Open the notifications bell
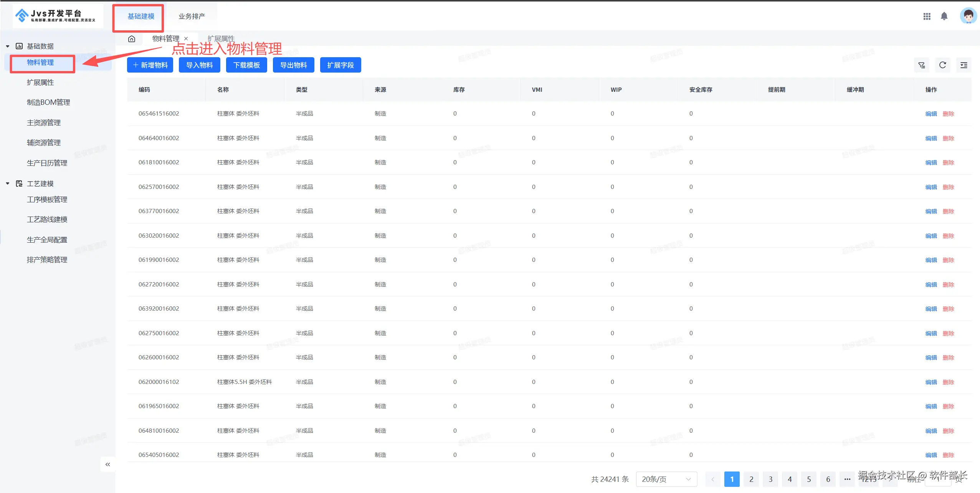Screen dimensions: 980x493 coord(944,16)
